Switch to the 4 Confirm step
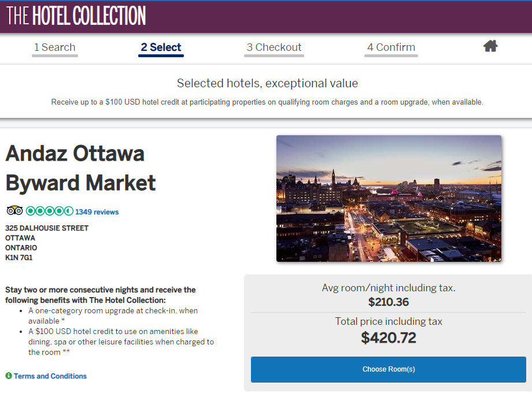The height and width of the screenshot is (393, 532). tap(391, 47)
